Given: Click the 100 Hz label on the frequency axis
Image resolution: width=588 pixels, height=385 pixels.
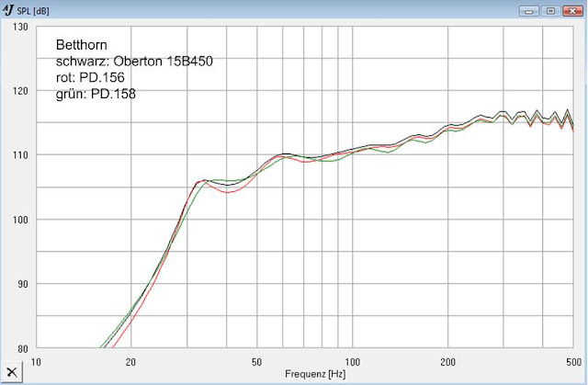Looking at the screenshot, I should click(x=352, y=362).
